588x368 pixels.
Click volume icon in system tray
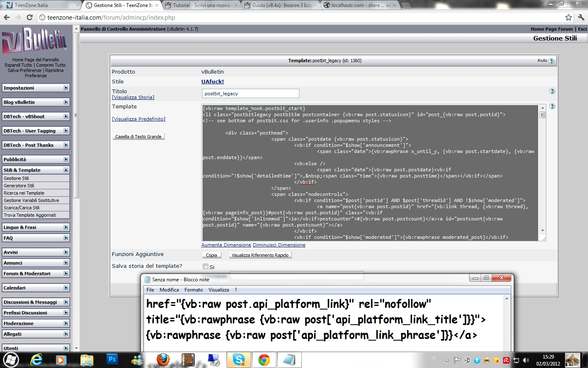[526, 360]
